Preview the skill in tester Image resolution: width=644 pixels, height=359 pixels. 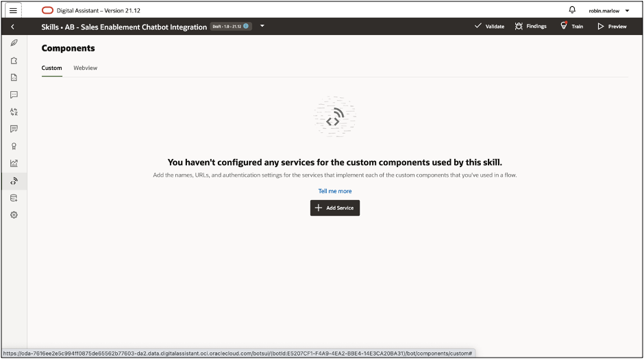[612, 26]
